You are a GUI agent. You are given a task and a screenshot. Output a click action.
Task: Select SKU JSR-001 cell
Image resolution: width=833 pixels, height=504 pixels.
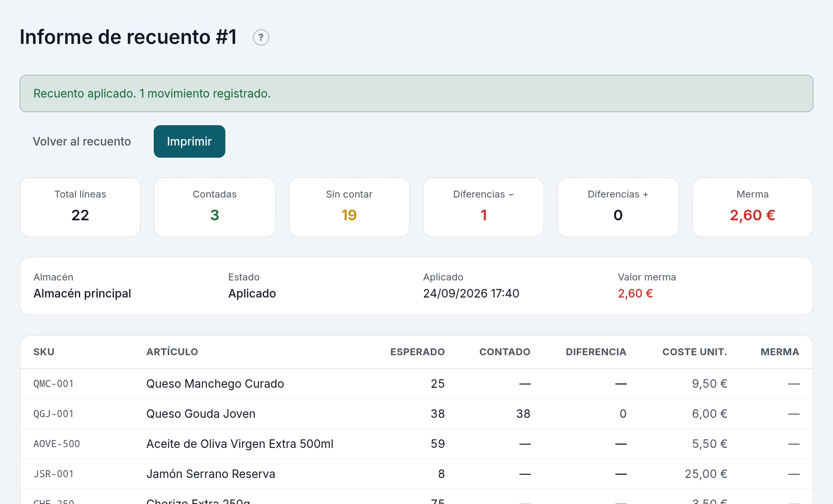54,474
